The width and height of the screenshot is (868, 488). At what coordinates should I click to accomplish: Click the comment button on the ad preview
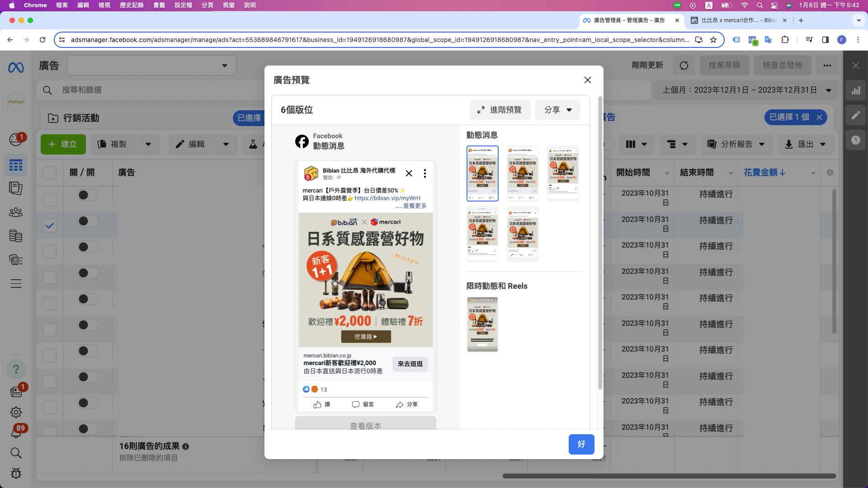point(363,404)
